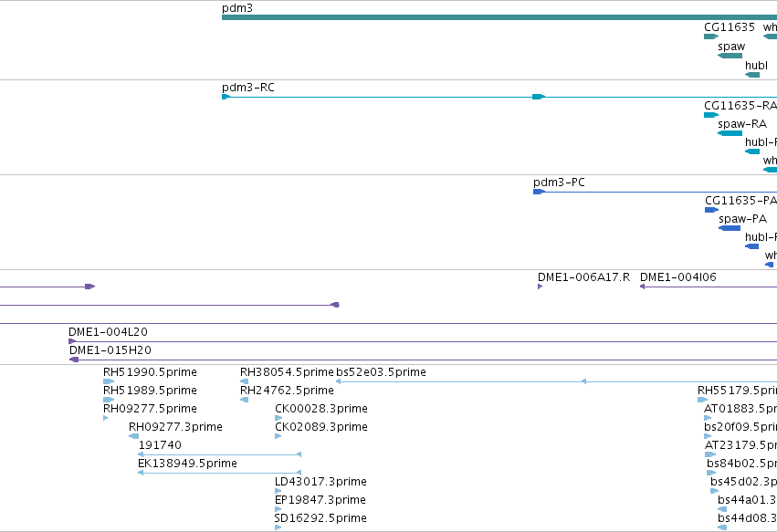Click the pdm3-PC protein label
777x532 pixels.
[559, 183]
